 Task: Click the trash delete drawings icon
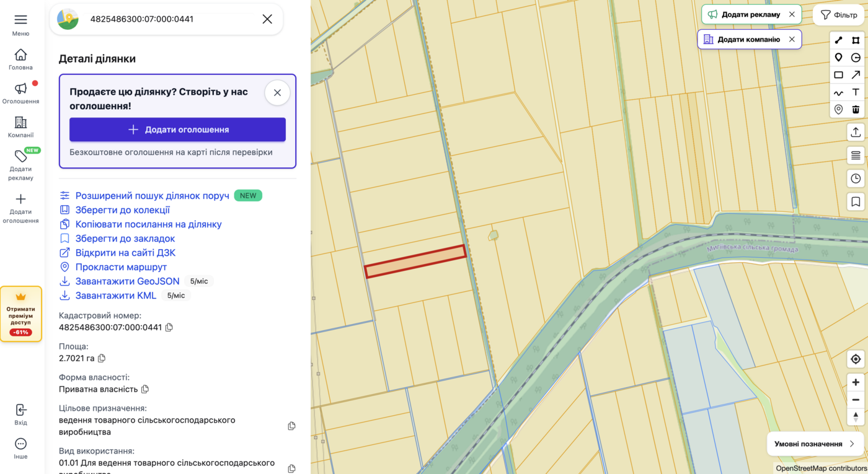point(856,110)
